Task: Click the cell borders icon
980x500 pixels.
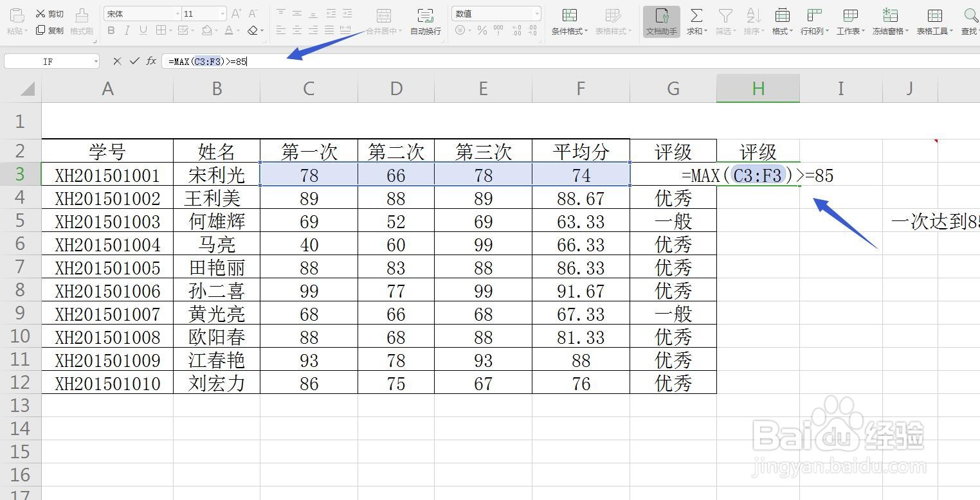Action: tap(161, 30)
